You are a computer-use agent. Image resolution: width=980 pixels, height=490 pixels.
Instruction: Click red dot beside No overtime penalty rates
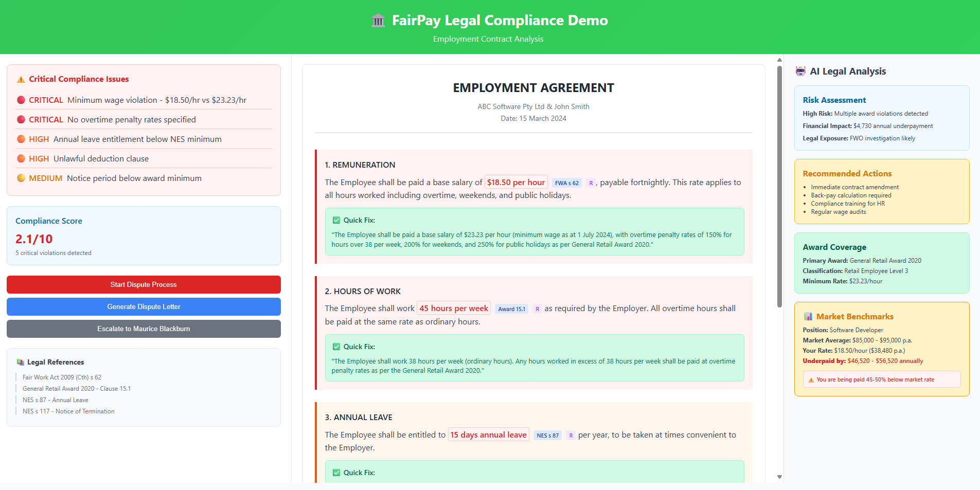pos(21,119)
